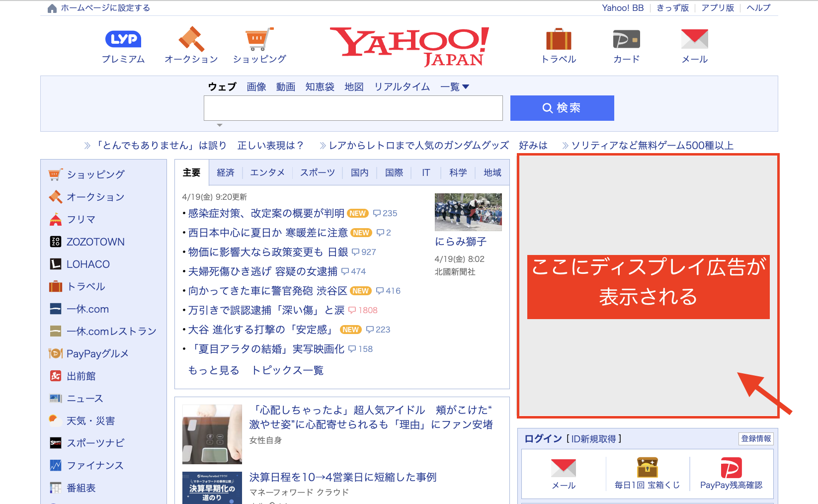Image resolution: width=818 pixels, height=504 pixels.
Task: Open headline 大谷 進化する打撃の「安定感」
Action: (x=262, y=330)
